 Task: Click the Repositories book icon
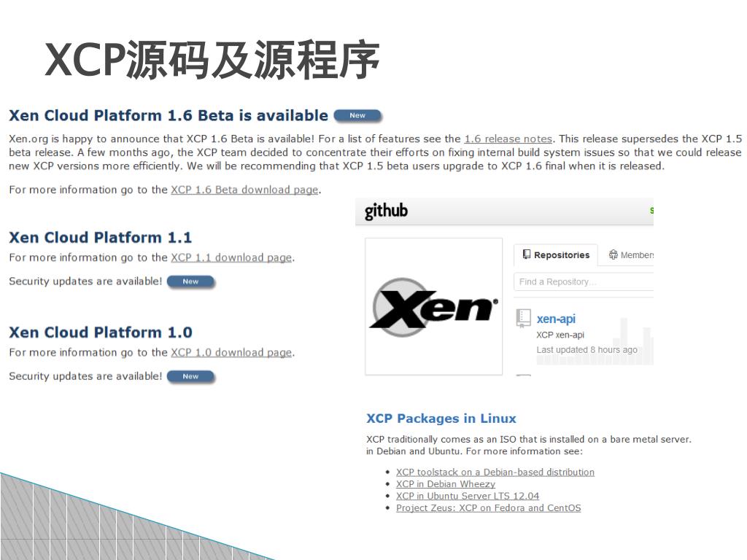click(527, 254)
